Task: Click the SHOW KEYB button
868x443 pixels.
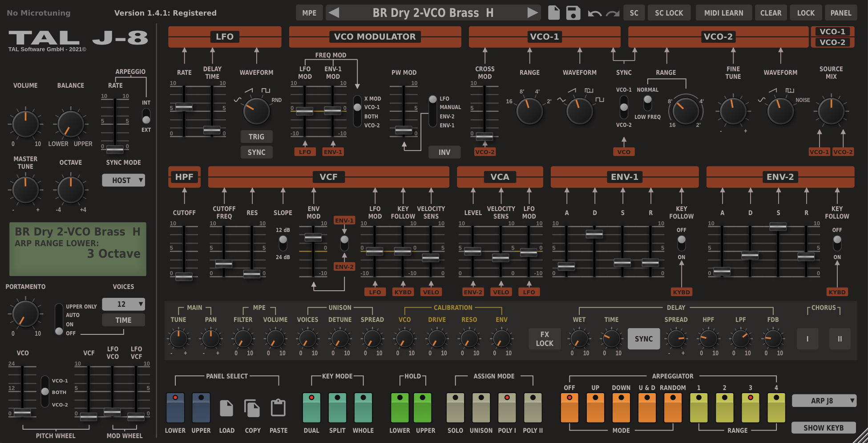Action: 823,428
